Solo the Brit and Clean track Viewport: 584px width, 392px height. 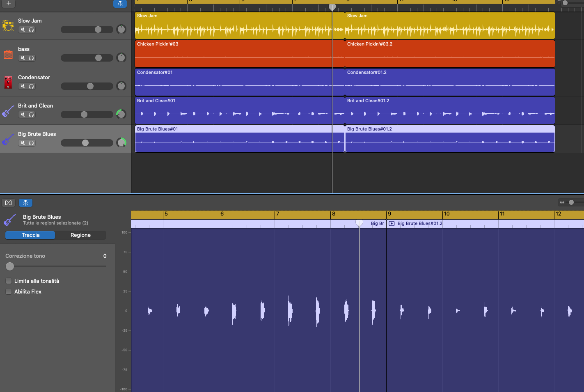(31, 115)
